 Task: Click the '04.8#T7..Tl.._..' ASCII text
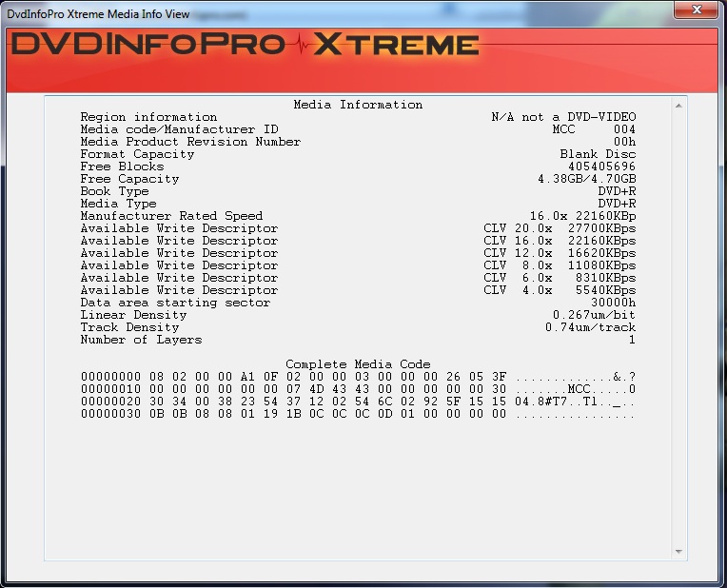click(x=576, y=402)
